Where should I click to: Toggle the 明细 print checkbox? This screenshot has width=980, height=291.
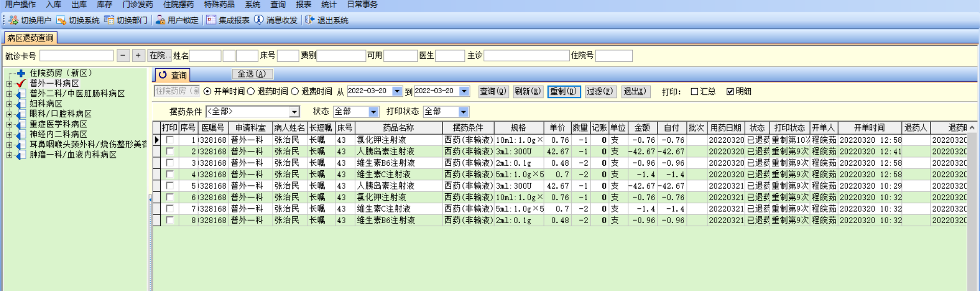pyautogui.click(x=730, y=92)
